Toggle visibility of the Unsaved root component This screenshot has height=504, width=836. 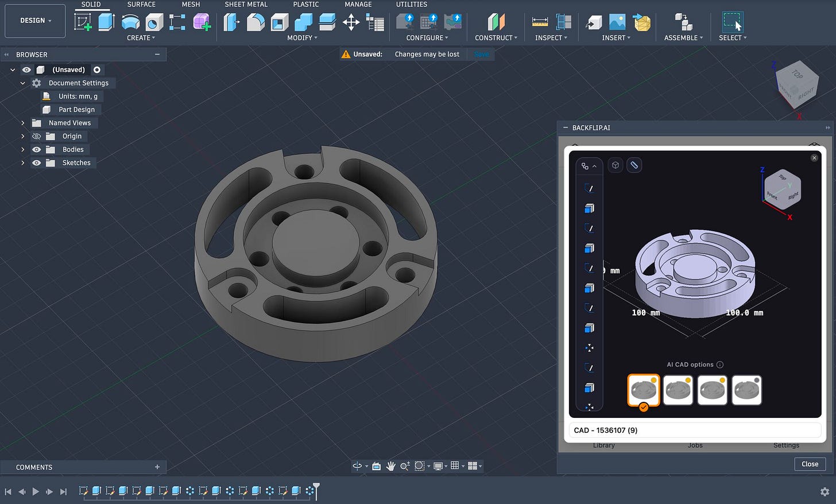click(x=26, y=69)
